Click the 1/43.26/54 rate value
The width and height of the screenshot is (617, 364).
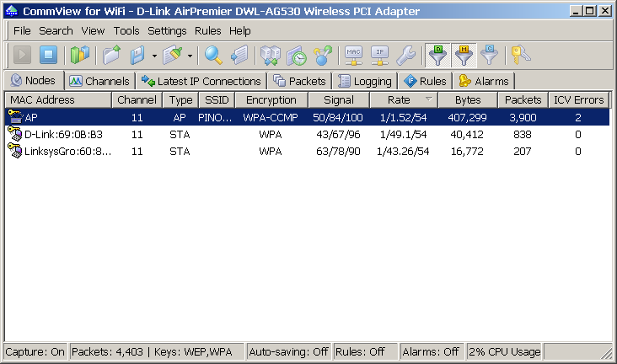coord(403,152)
